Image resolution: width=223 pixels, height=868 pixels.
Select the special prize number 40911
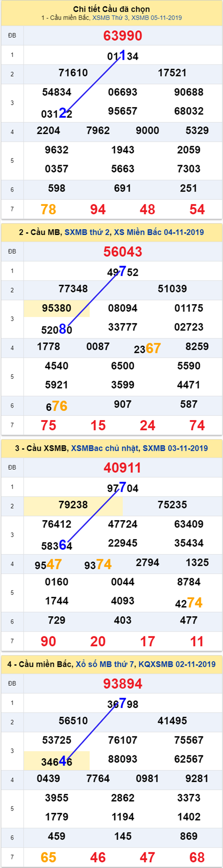[x=123, y=468]
